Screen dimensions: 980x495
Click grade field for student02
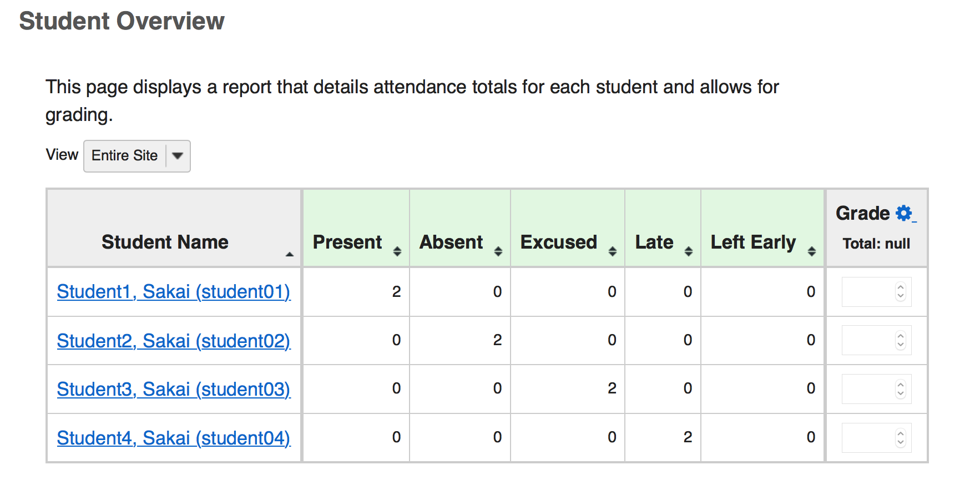point(868,340)
